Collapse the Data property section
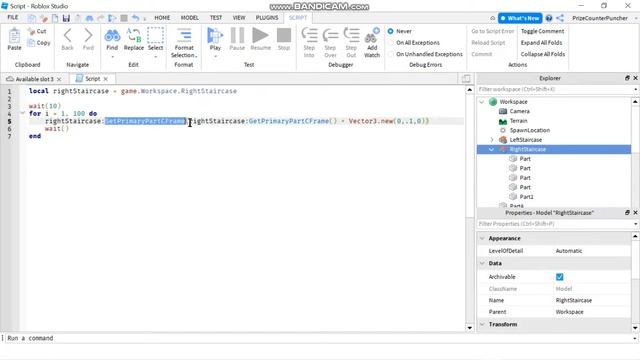Viewport: 640px width, 360px height. (x=482, y=263)
